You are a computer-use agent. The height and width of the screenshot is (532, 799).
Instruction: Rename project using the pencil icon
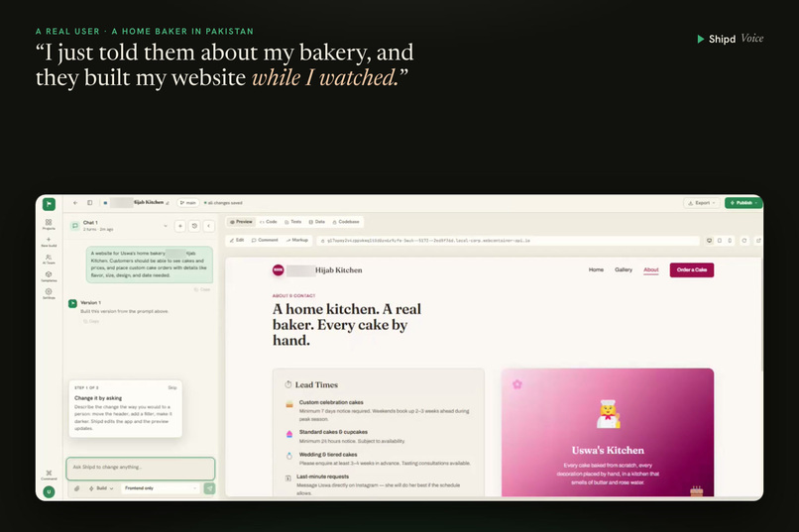pyautogui.click(x=168, y=203)
